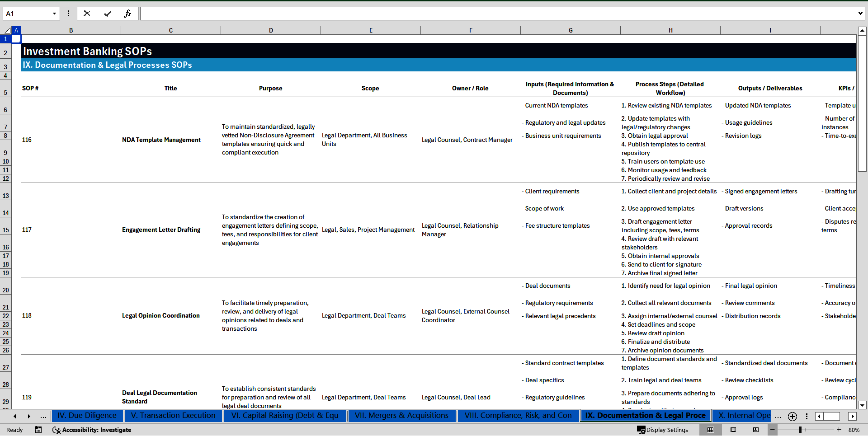Screen dimensions: 868x436
Task: Open Display Settings
Action: [x=663, y=430]
